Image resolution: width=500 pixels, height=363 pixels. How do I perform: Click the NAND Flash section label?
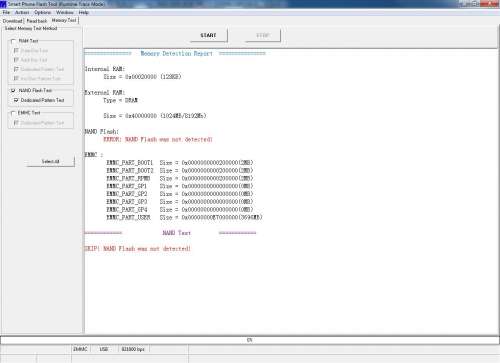pos(102,132)
